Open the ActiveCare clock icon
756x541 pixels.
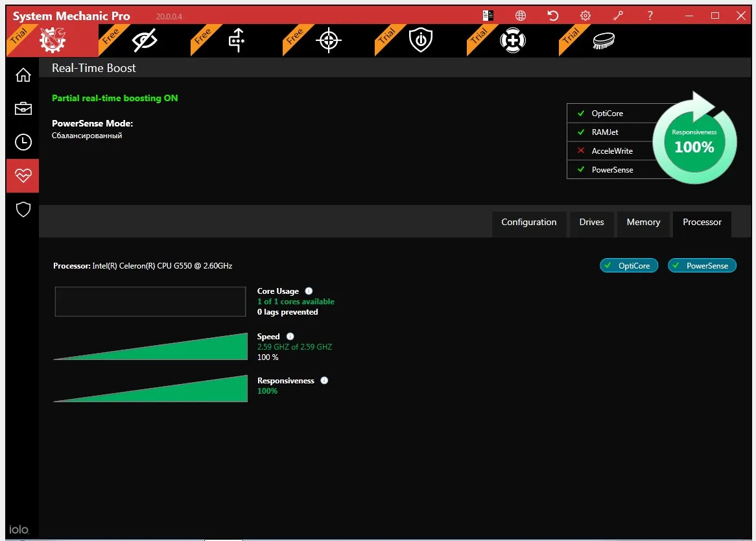tap(23, 142)
